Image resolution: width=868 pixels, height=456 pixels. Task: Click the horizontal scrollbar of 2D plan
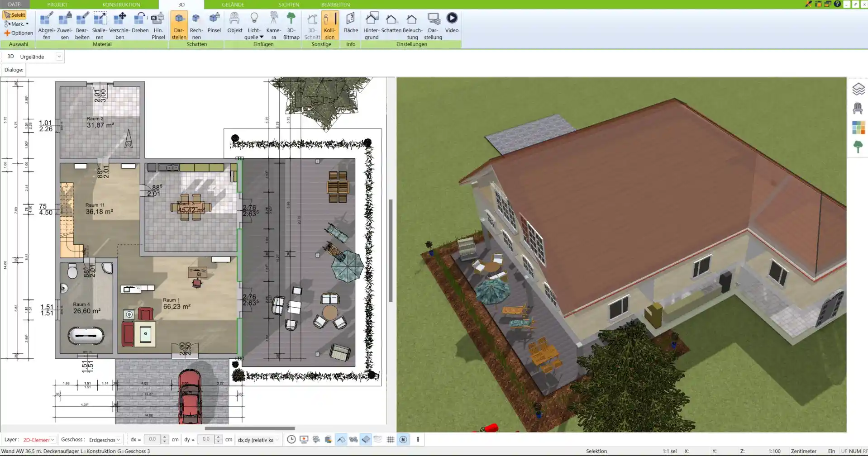(x=249, y=428)
